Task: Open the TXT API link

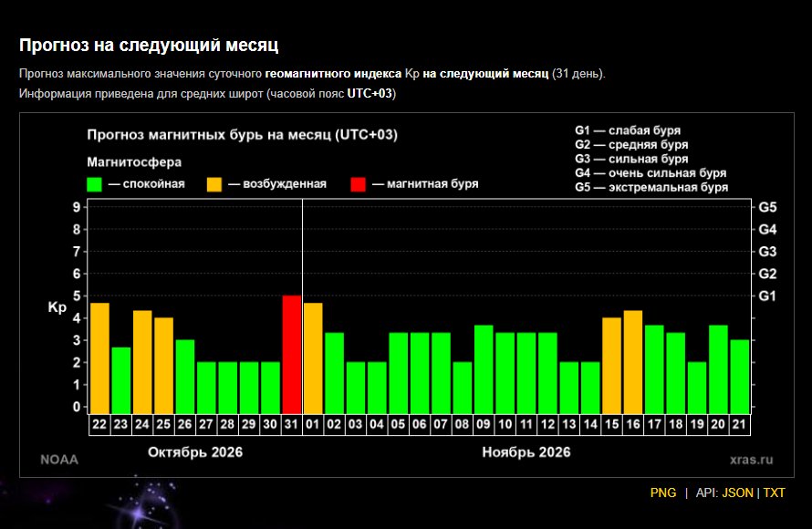Action: click(774, 493)
